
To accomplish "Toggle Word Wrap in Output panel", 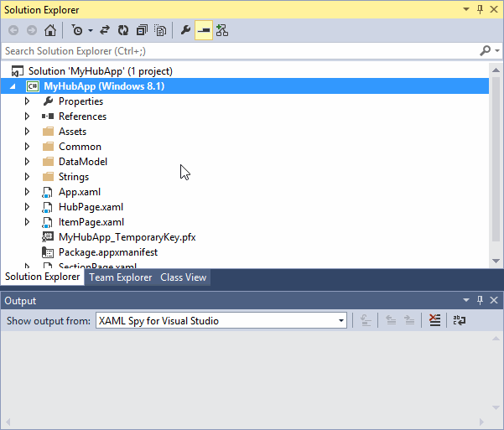I will [460, 320].
